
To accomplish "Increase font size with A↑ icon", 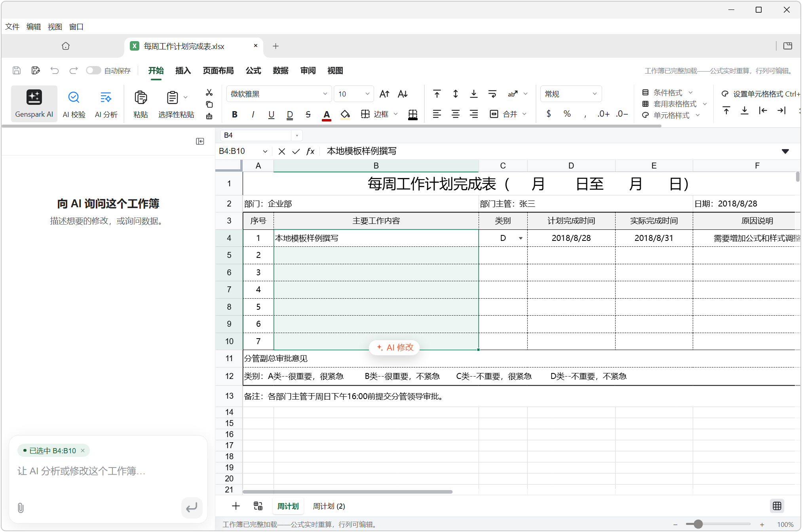I will click(x=384, y=94).
